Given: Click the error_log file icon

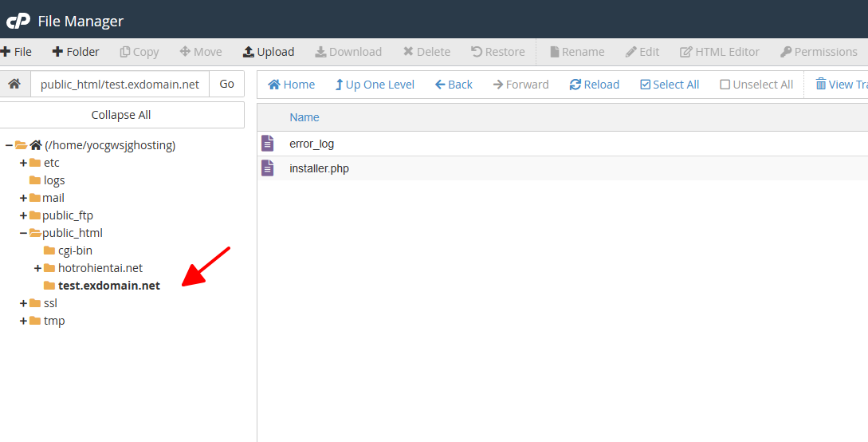Looking at the screenshot, I should [268, 144].
